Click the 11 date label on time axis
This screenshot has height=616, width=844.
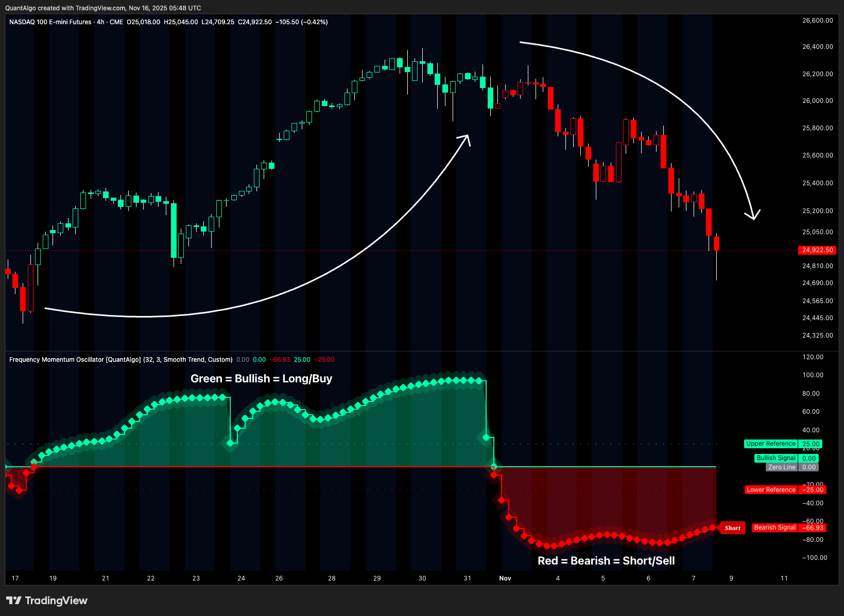784,578
